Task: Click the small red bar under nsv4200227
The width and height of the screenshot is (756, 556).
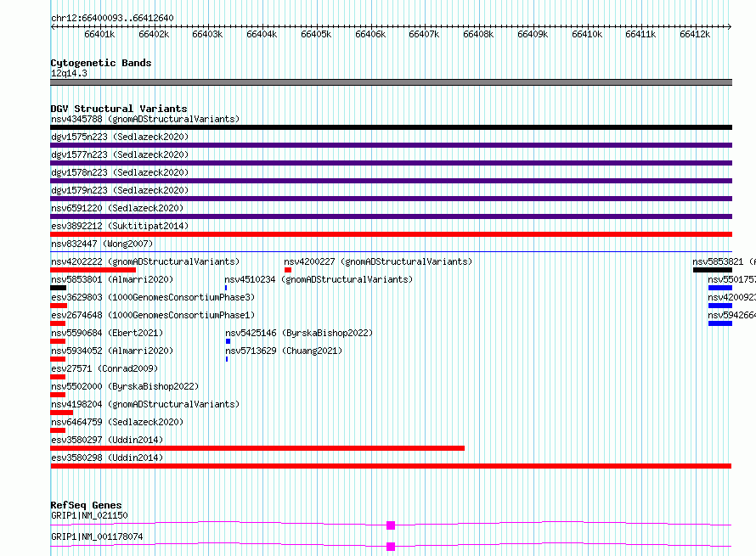Action: pyautogui.click(x=288, y=270)
